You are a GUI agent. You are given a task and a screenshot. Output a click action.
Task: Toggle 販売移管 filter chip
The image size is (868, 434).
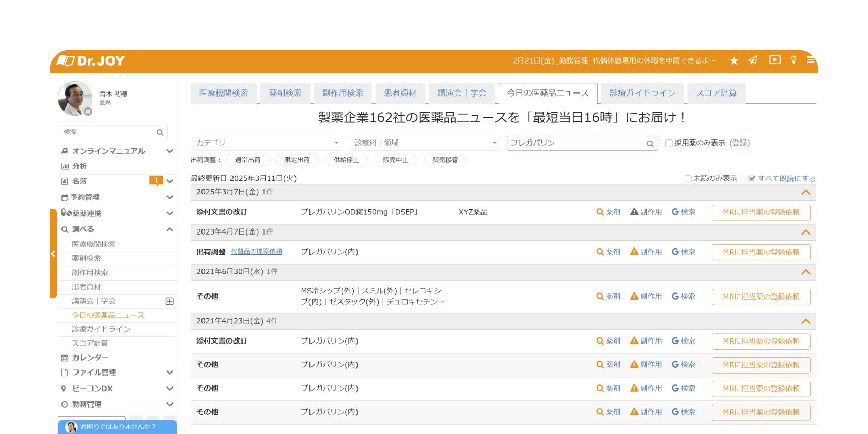(445, 160)
